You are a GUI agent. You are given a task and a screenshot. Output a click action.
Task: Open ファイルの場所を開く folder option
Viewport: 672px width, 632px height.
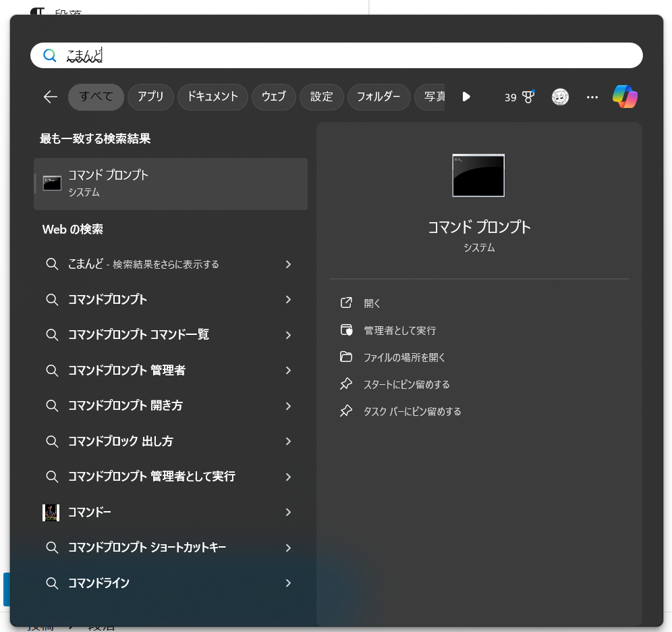click(x=404, y=357)
